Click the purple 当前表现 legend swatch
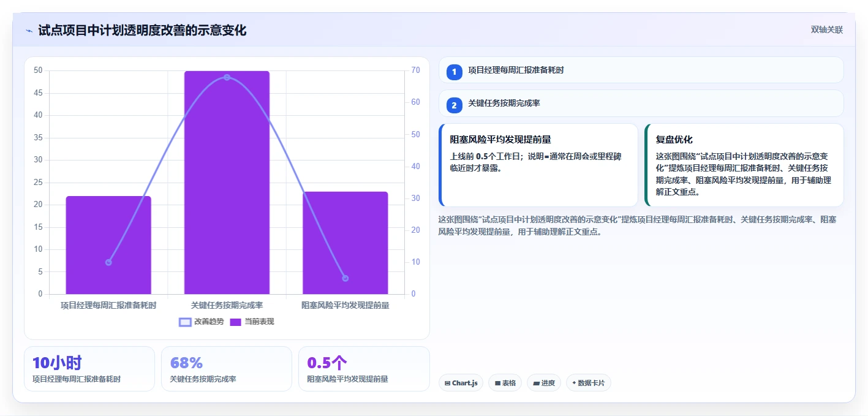Viewport: 868px width, 416px height. click(236, 322)
